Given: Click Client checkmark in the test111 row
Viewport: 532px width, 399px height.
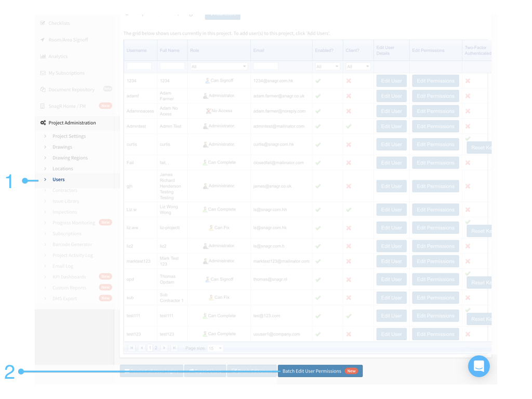Looking at the screenshot, I should click(x=349, y=316).
